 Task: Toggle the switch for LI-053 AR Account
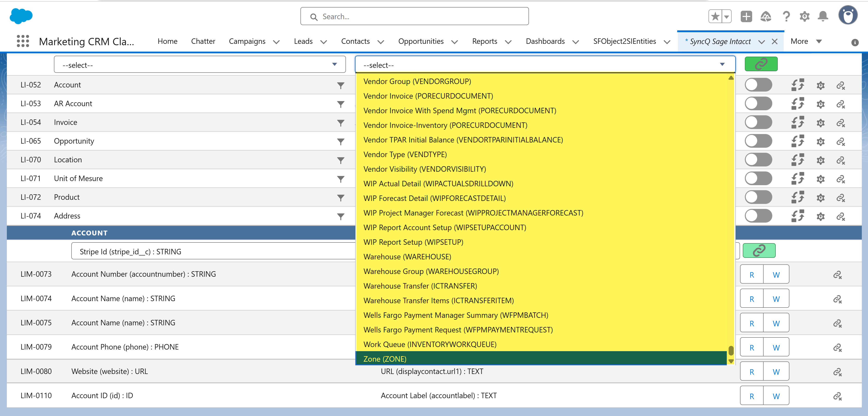pos(758,103)
